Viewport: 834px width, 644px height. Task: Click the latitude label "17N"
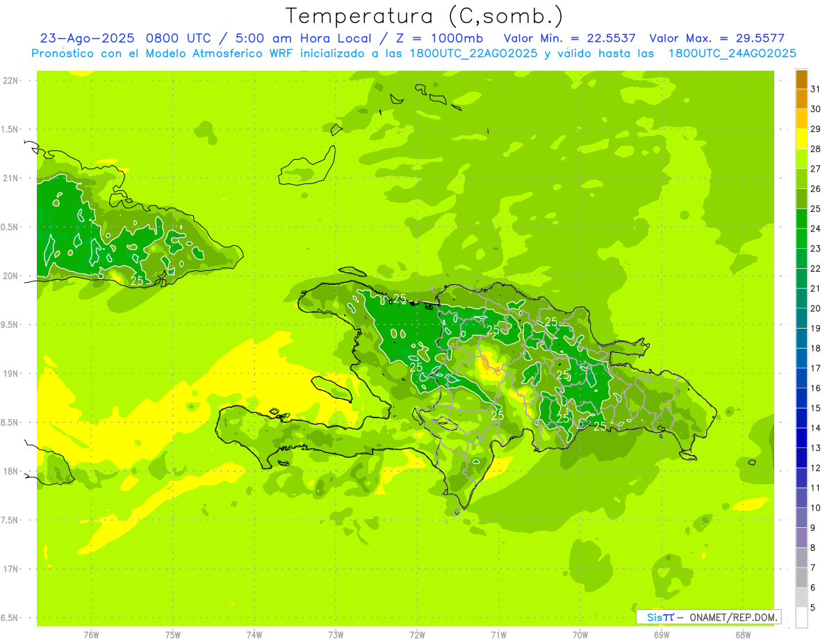[12, 569]
